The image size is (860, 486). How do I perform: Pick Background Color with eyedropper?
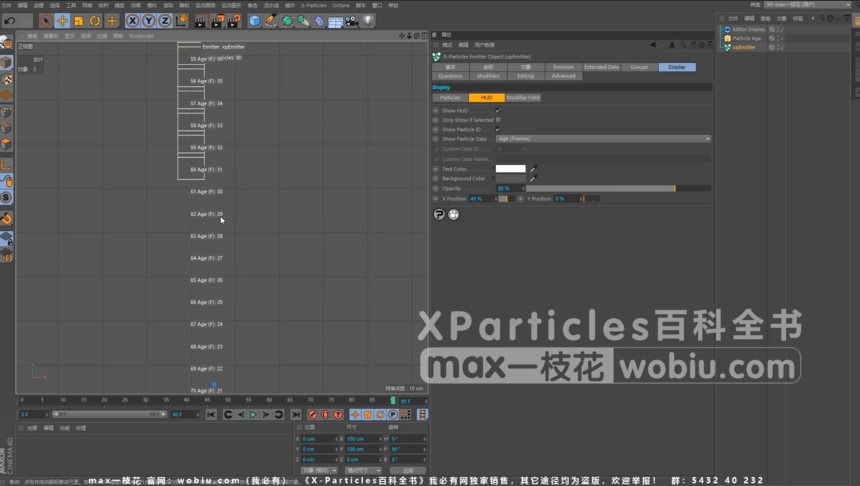pos(533,178)
